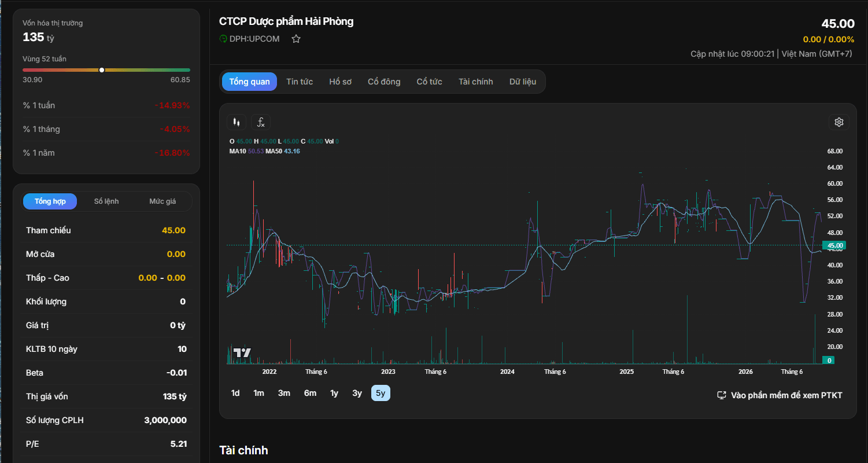Open the Hồ sơ tab

[x=341, y=82]
